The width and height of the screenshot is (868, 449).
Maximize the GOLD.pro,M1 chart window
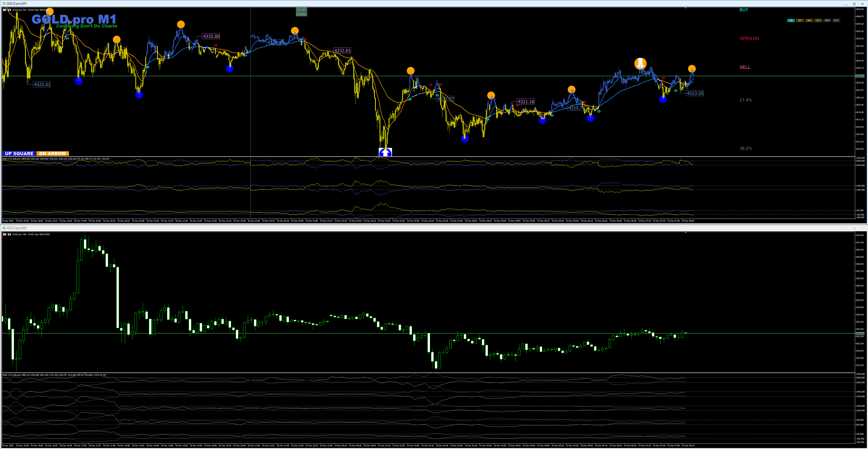(x=854, y=4)
